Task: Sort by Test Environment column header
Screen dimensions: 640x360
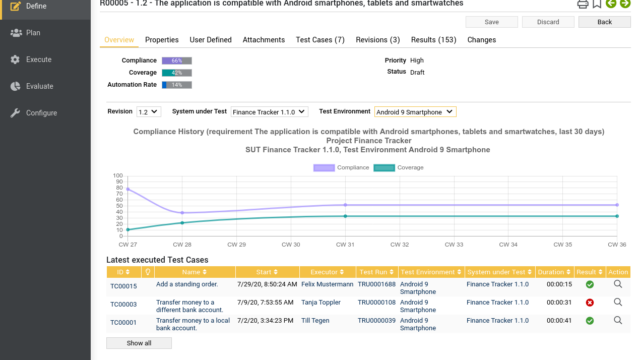Action: pos(431,272)
